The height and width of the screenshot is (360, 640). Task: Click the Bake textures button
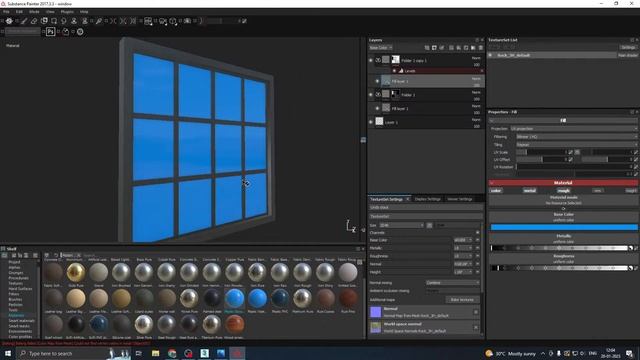462,300
